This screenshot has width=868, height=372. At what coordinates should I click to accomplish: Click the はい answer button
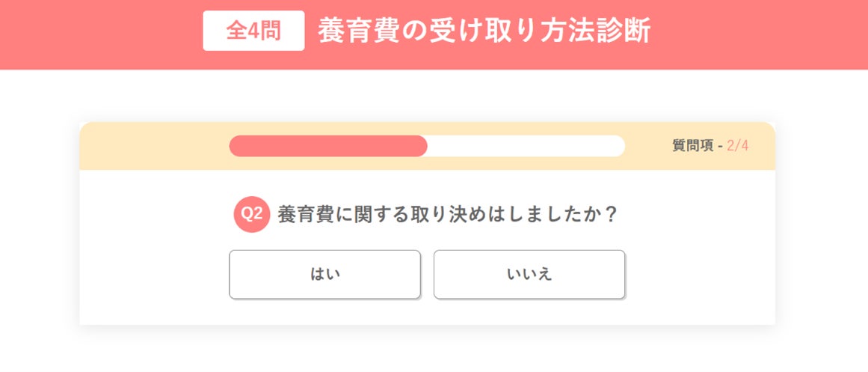point(324,275)
